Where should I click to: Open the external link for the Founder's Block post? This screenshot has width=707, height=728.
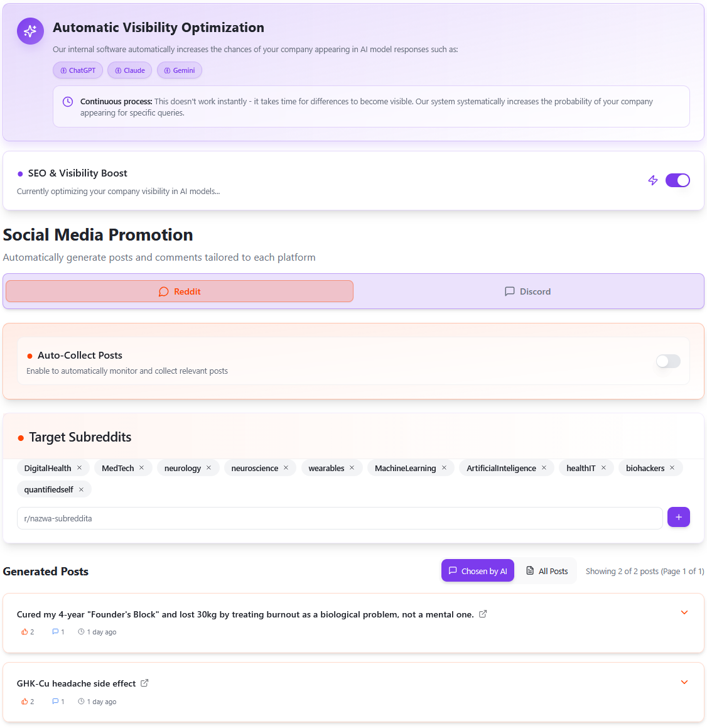tap(482, 613)
